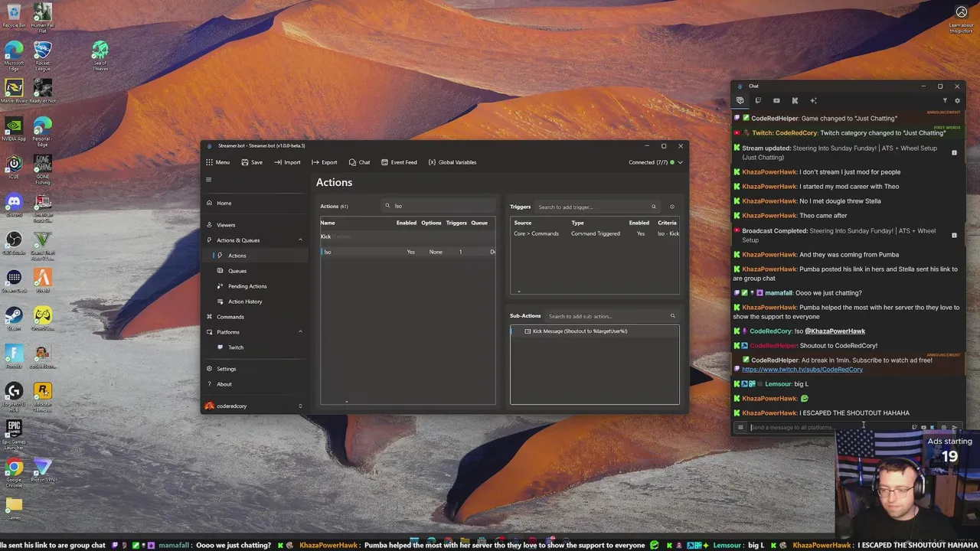Open the Chat window settings gear

point(957,100)
